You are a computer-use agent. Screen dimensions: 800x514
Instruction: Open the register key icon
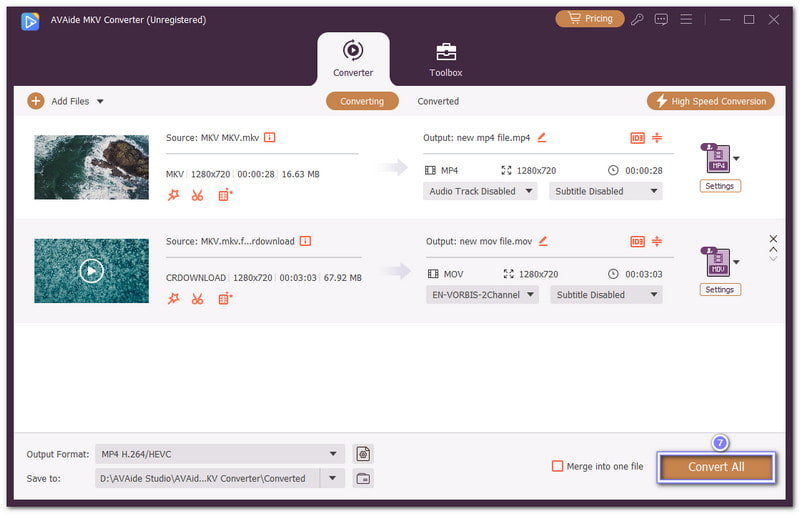click(637, 19)
